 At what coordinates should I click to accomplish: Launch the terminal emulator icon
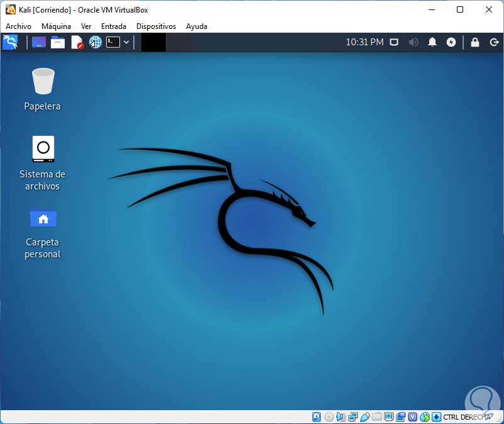click(x=113, y=42)
